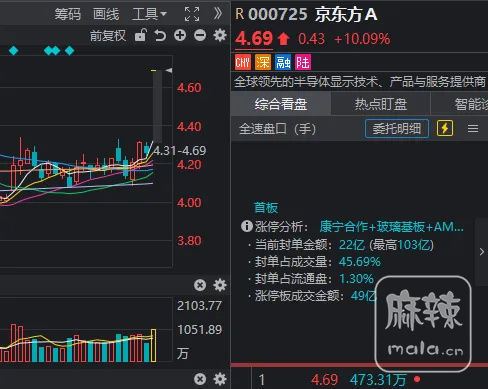
Task: Click the R marker before stock code
Action: [239, 14]
